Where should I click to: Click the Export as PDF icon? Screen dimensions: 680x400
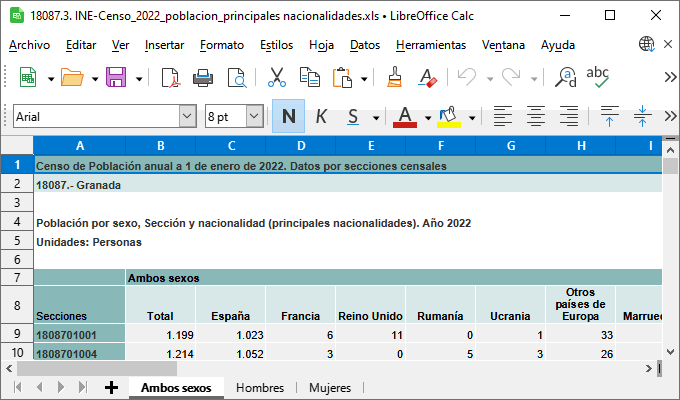pyautogui.click(x=170, y=78)
